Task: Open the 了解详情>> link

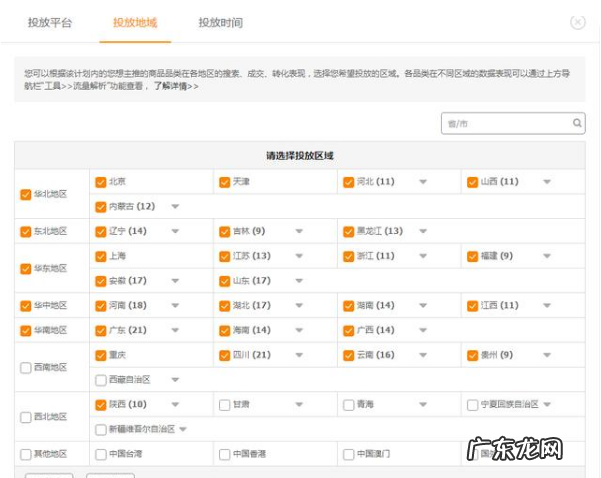Action: [x=176, y=86]
